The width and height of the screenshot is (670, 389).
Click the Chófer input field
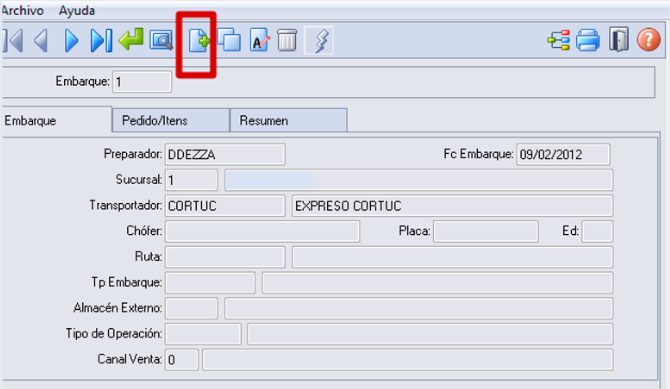(x=262, y=231)
